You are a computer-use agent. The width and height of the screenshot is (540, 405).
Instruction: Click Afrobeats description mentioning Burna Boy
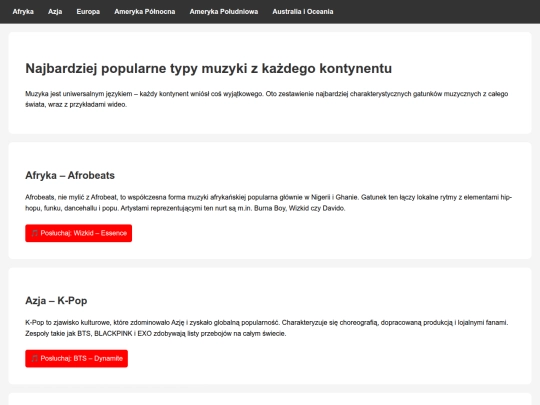coord(269,203)
